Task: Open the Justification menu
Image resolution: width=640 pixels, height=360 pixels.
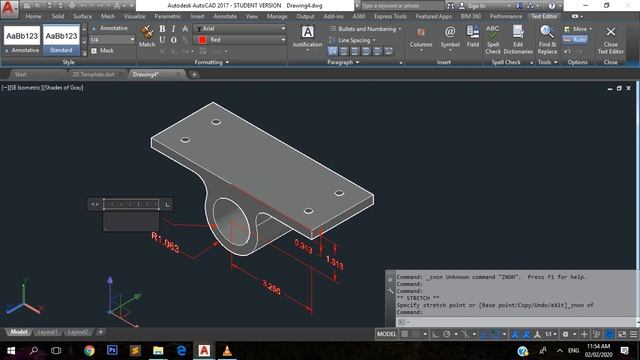Action: (307, 38)
